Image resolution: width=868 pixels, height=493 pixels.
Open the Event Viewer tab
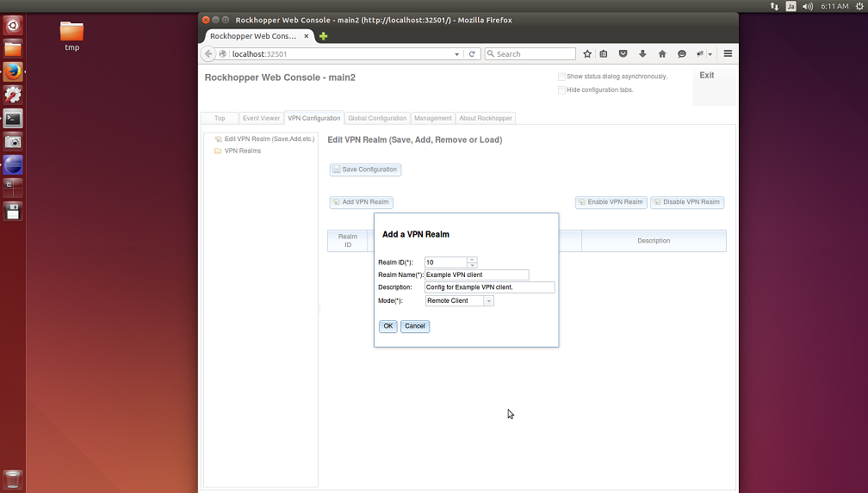pyautogui.click(x=261, y=118)
